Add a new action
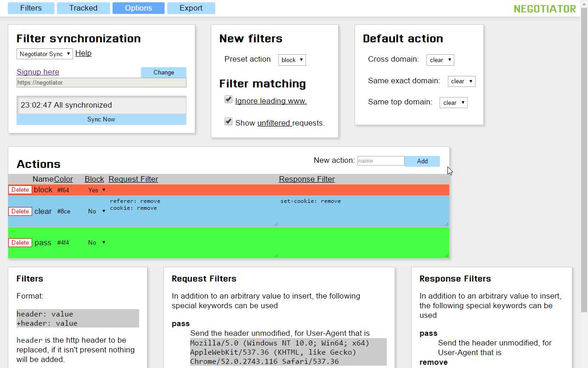Viewport: 588px width, 368px height. click(x=422, y=161)
